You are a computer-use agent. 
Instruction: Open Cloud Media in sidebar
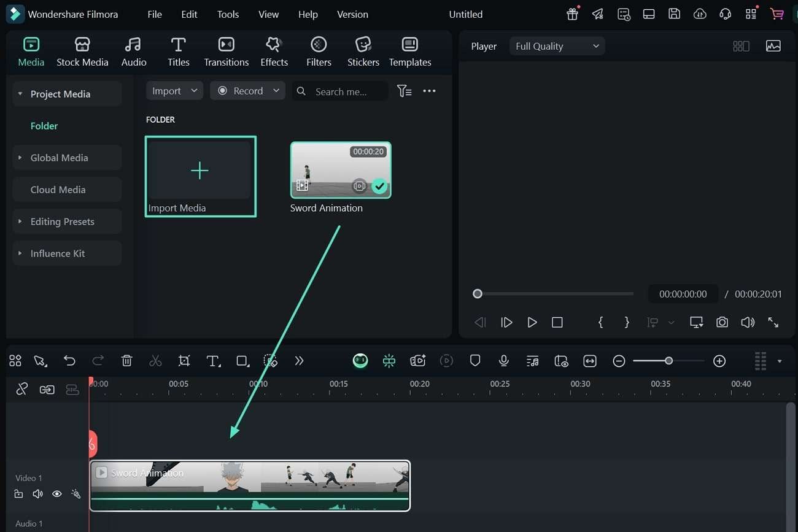click(67, 190)
